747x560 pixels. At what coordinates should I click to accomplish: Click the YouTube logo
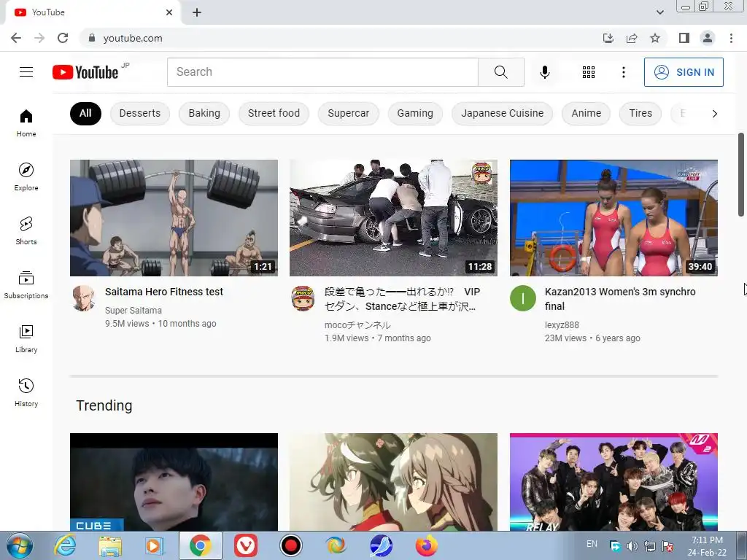[85, 72]
